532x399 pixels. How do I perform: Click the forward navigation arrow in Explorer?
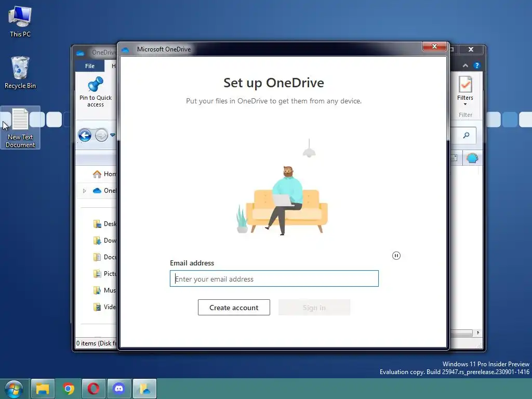[101, 136]
